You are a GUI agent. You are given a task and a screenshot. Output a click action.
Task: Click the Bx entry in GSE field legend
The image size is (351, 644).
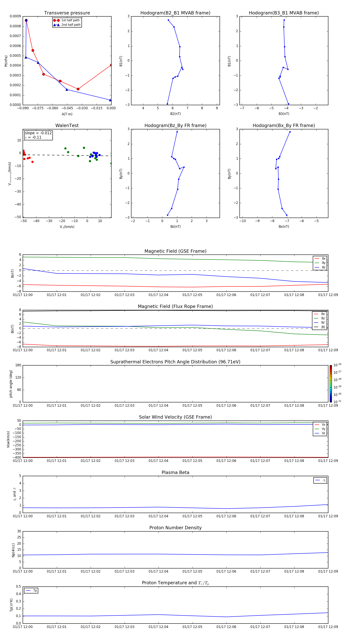point(320,259)
